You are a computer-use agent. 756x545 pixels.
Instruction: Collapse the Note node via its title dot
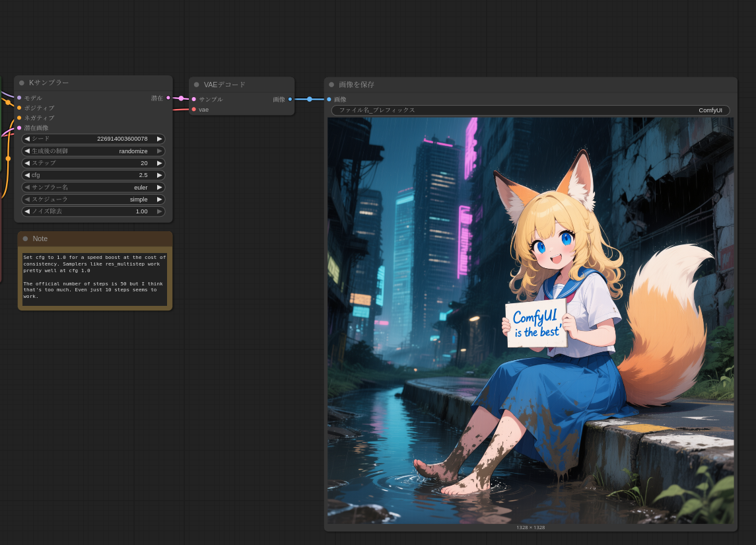25,238
